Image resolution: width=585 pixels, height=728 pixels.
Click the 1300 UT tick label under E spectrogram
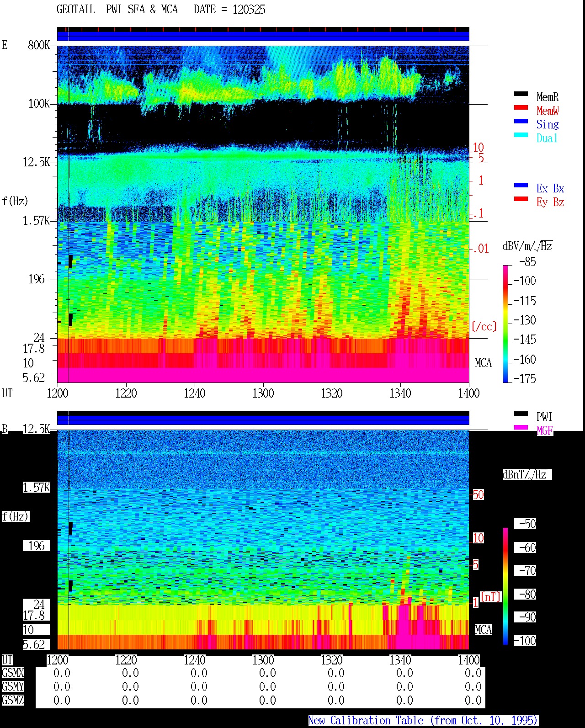263,393
